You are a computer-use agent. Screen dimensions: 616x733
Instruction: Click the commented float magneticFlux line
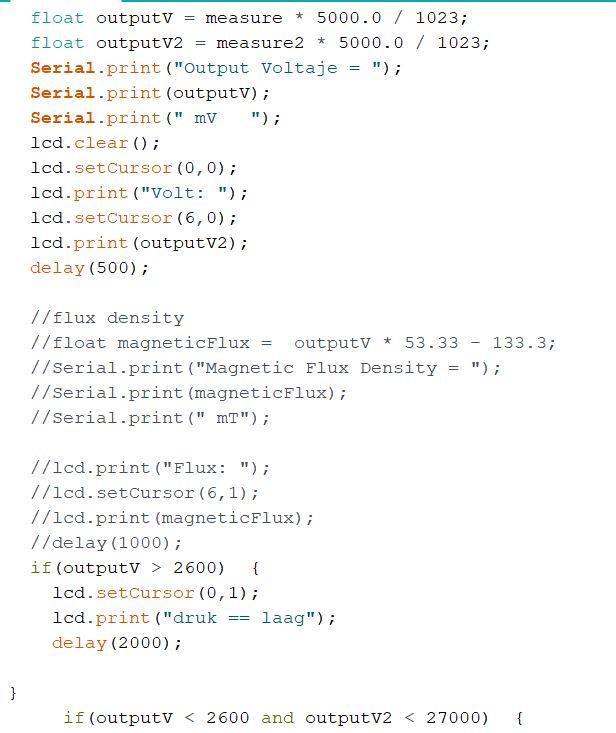293,343
